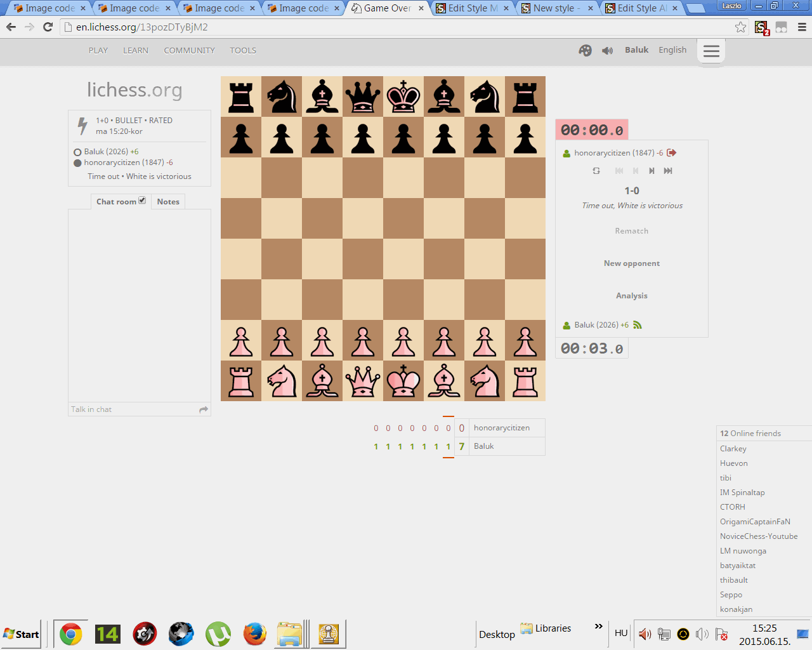812x650 pixels.
Task: Step forward one move
Action: [x=652, y=171]
